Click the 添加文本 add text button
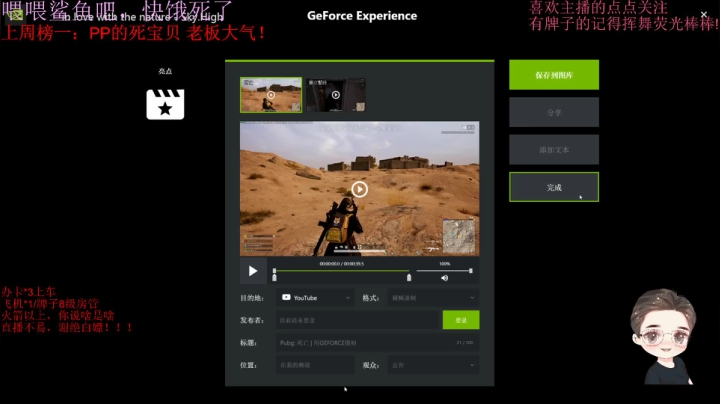Image resolution: width=720 pixels, height=404 pixels. tap(554, 150)
